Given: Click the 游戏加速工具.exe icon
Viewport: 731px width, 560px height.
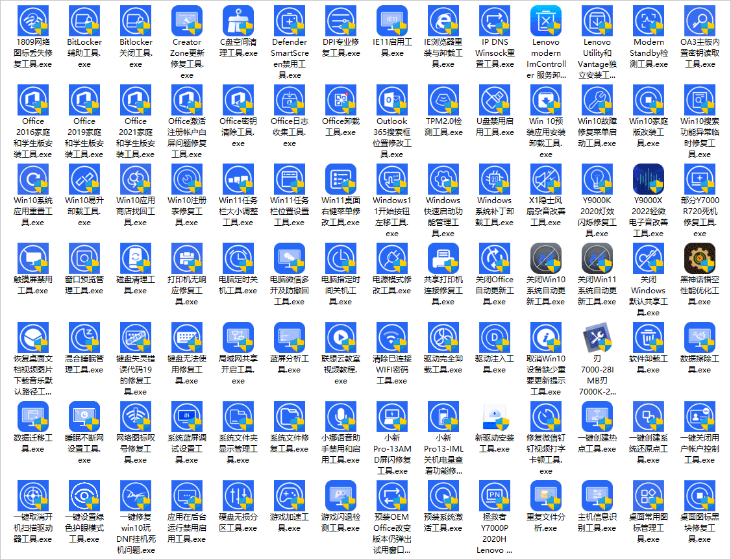Looking at the screenshot, I should (x=290, y=496).
